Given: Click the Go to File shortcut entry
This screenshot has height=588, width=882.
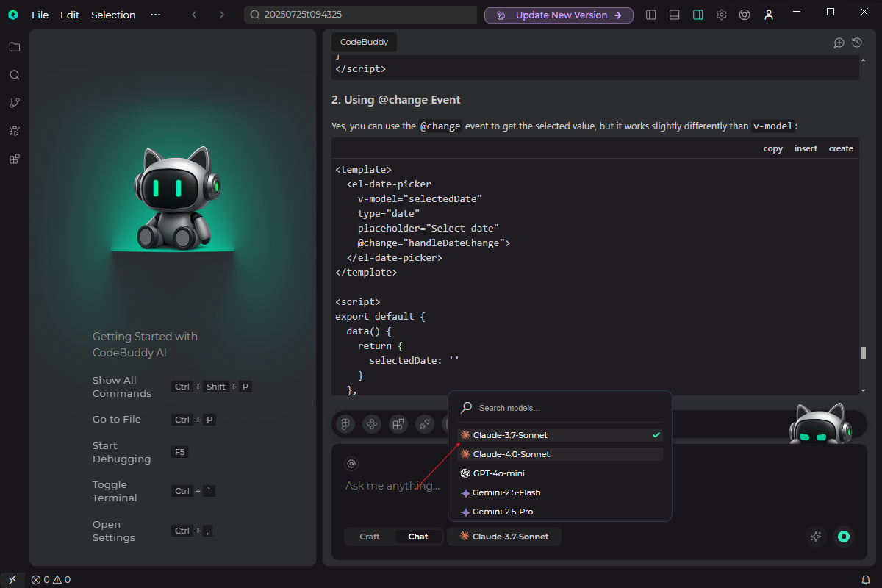Looking at the screenshot, I should click(x=154, y=420).
